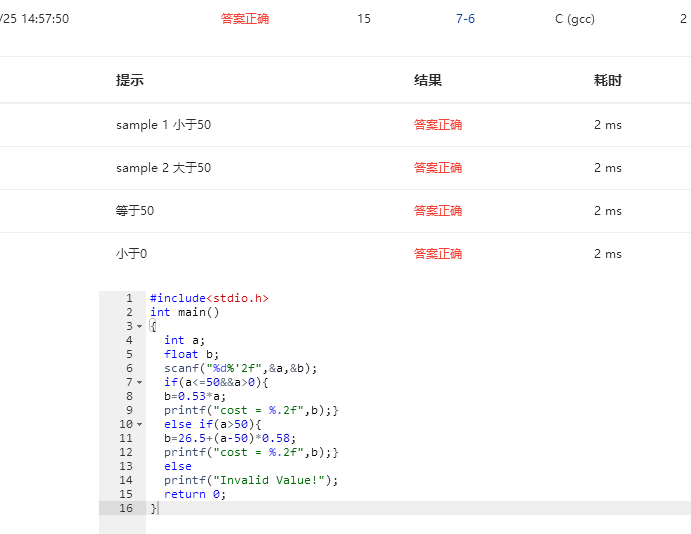Click the red 答案正确 submission status at top
The width and height of the screenshot is (691, 534).
[245, 19]
